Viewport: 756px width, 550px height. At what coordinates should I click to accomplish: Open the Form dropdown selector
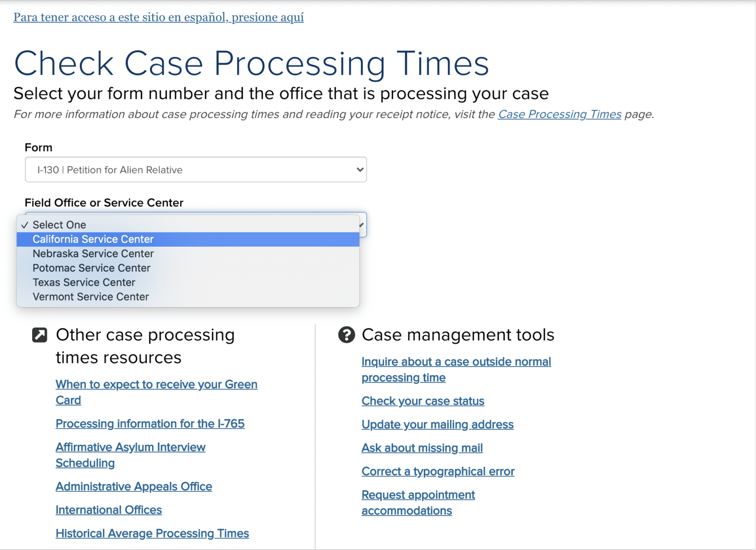(196, 170)
